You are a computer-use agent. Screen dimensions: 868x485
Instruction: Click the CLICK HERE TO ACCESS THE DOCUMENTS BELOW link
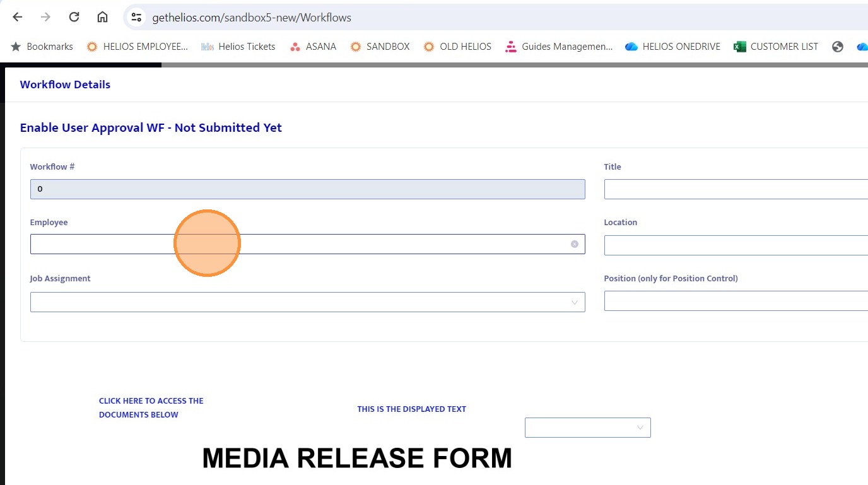pyautogui.click(x=151, y=407)
